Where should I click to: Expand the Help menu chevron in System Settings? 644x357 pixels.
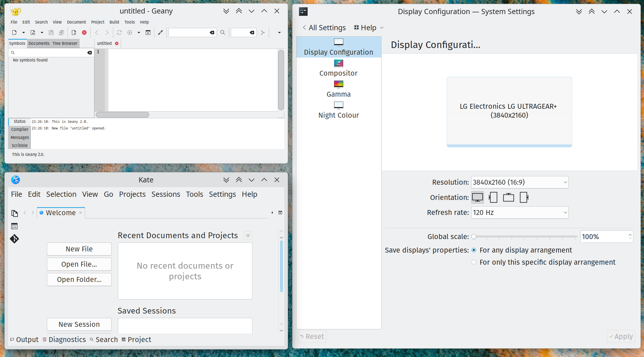[382, 28]
